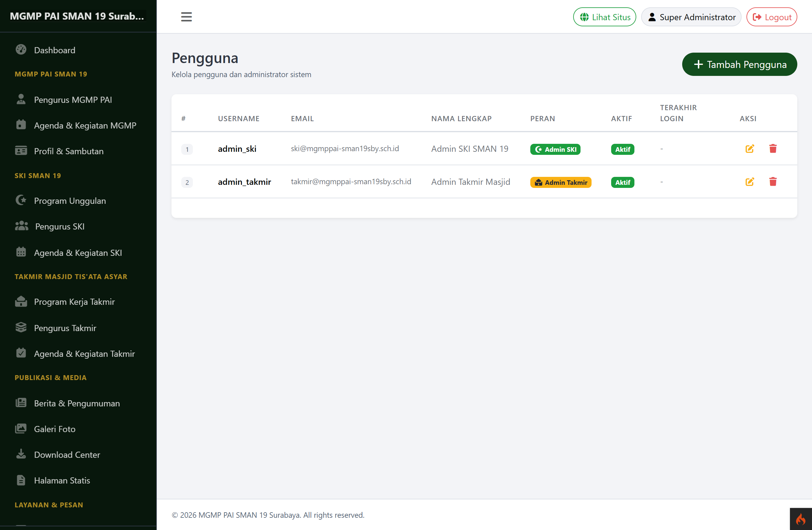Delete the admin_takmir user
This screenshot has width=812, height=530.
click(x=773, y=182)
